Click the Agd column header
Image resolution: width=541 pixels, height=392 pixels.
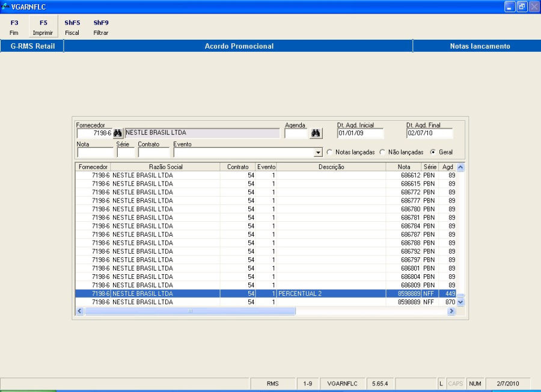(447, 167)
